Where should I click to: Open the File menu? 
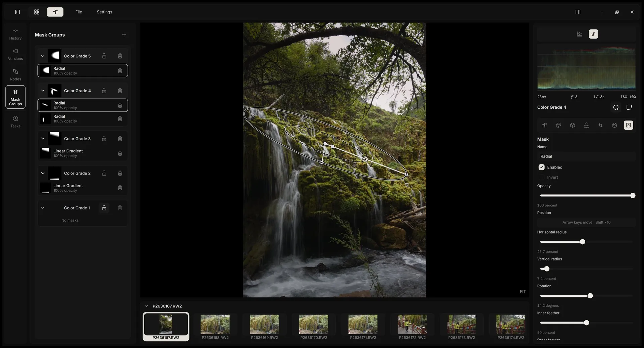[x=78, y=12]
